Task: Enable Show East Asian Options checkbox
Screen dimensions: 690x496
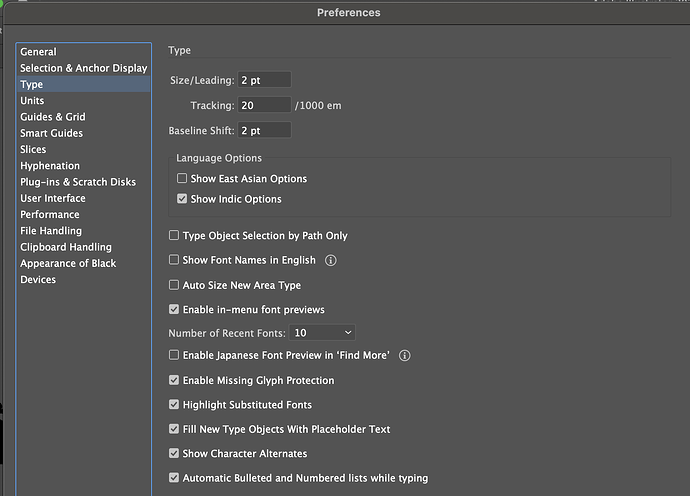Action: coord(182,179)
